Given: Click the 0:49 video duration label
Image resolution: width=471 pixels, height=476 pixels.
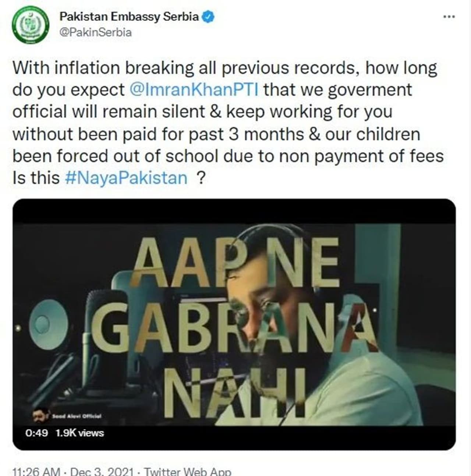Looking at the screenshot, I should [36, 433].
